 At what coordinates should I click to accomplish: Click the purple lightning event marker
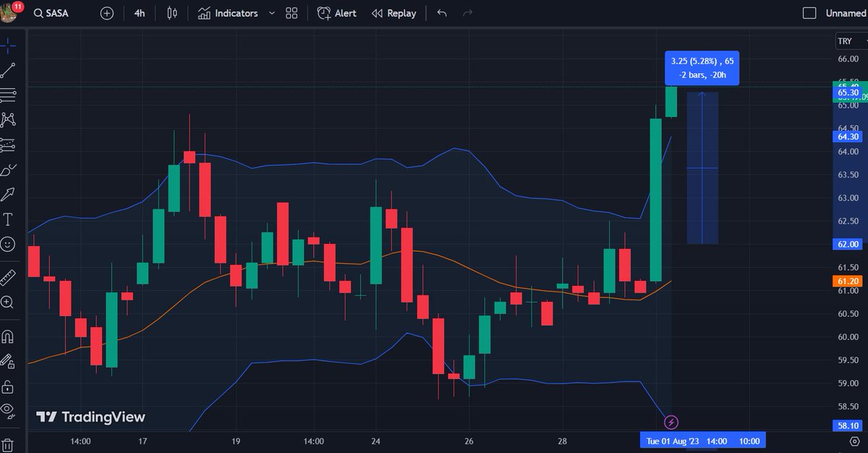[x=671, y=421]
